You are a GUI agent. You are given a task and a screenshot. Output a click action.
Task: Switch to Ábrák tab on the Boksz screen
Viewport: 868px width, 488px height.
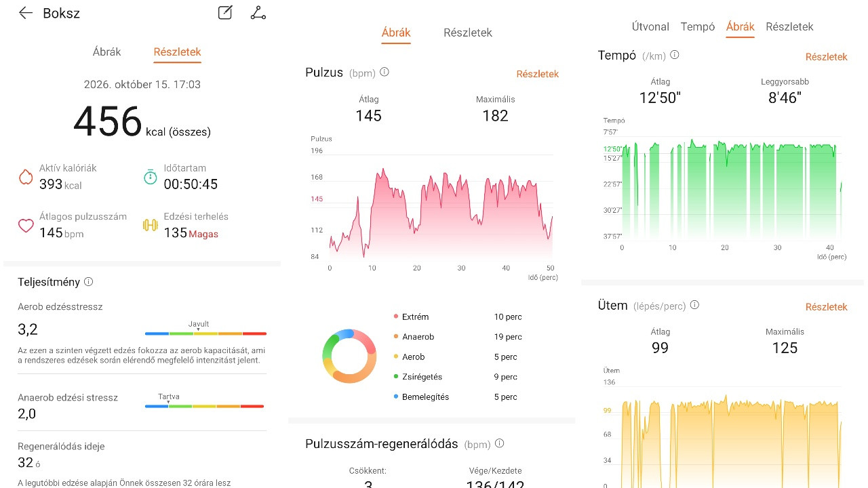coord(107,52)
